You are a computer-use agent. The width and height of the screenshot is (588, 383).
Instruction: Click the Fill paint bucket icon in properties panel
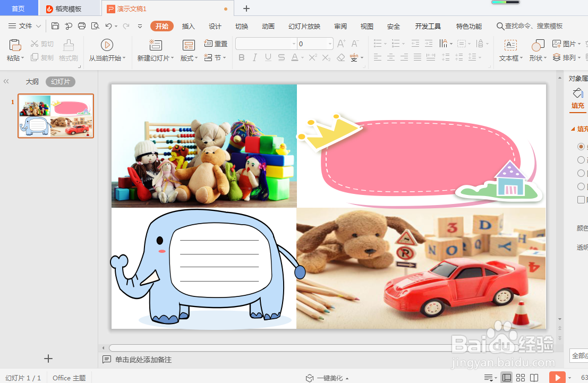point(578,92)
